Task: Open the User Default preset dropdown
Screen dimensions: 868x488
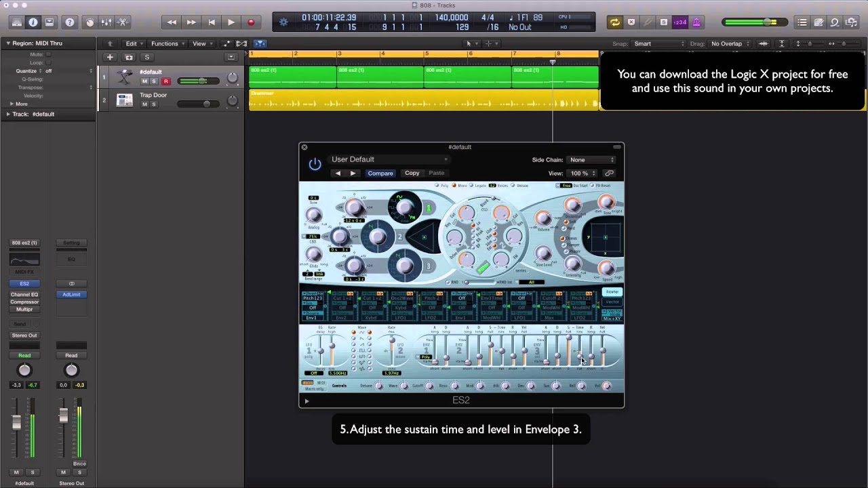Action: [x=389, y=159]
